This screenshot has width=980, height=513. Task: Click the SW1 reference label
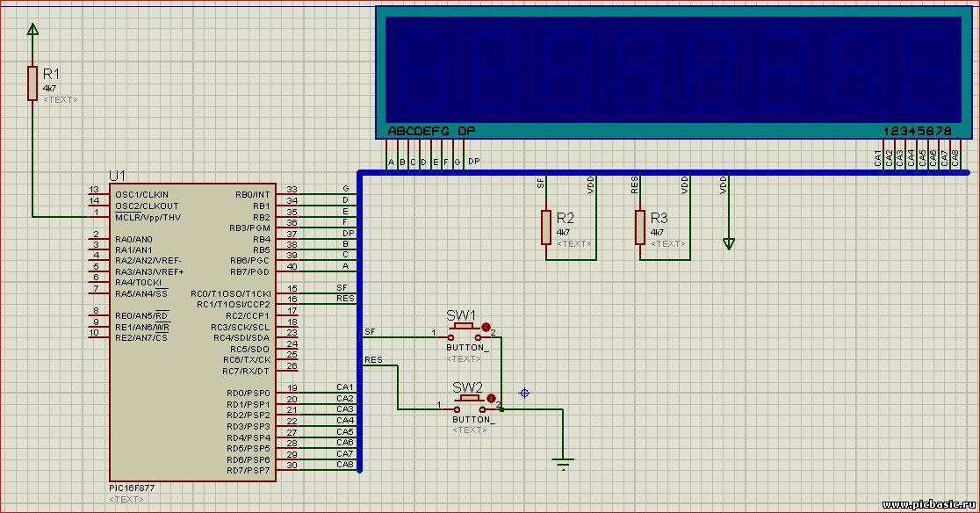pos(461,315)
